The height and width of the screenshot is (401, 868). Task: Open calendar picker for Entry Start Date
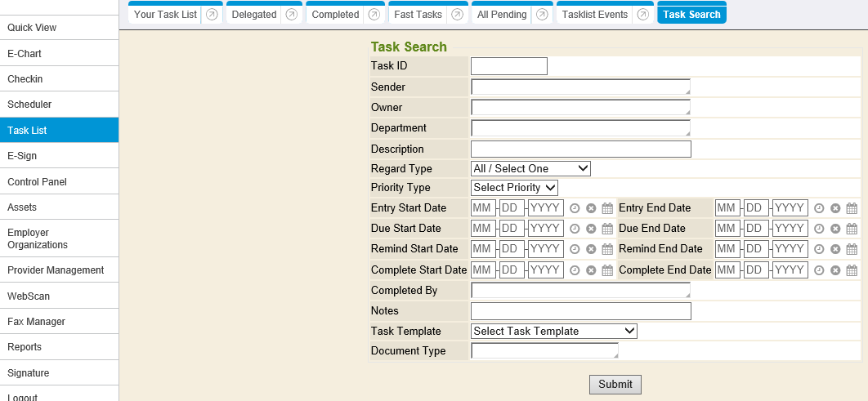pyautogui.click(x=607, y=208)
